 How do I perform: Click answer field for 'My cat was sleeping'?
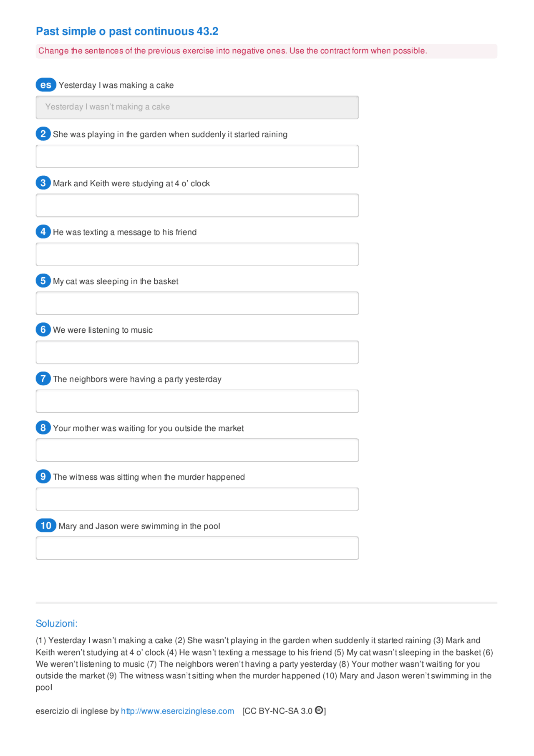197,303
